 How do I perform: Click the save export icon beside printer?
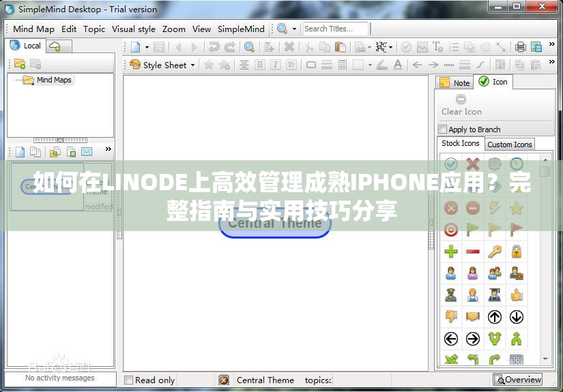click(x=536, y=47)
